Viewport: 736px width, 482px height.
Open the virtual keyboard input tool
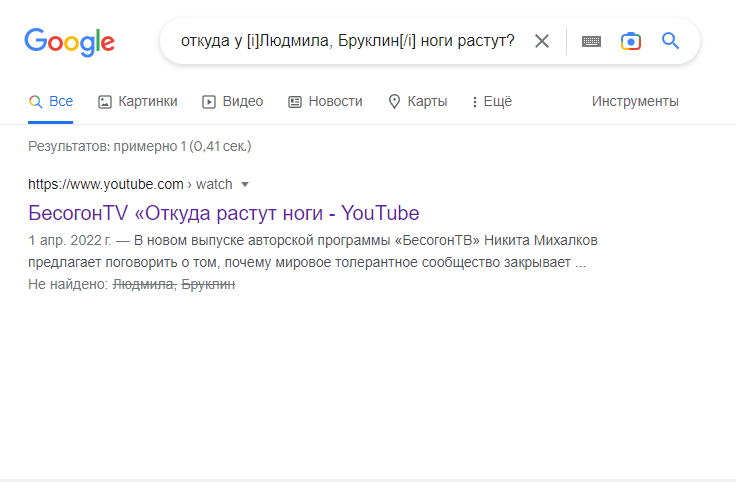pyautogui.click(x=591, y=41)
